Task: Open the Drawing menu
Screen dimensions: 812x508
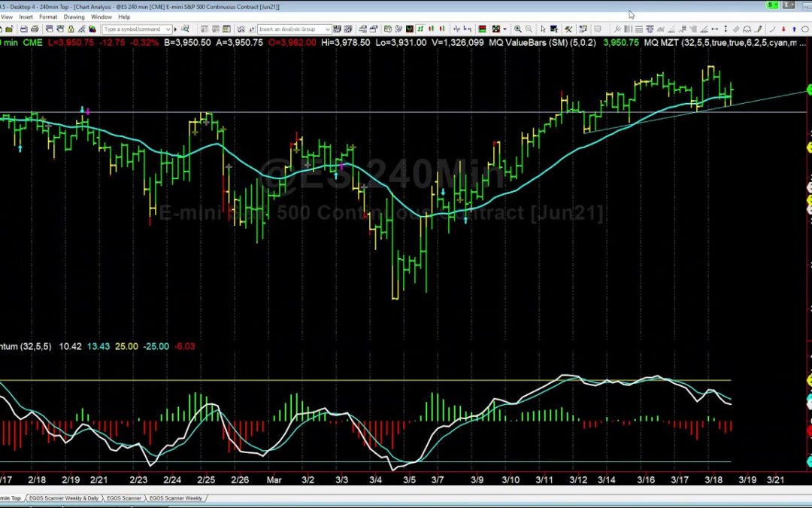Action: coord(74,17)
